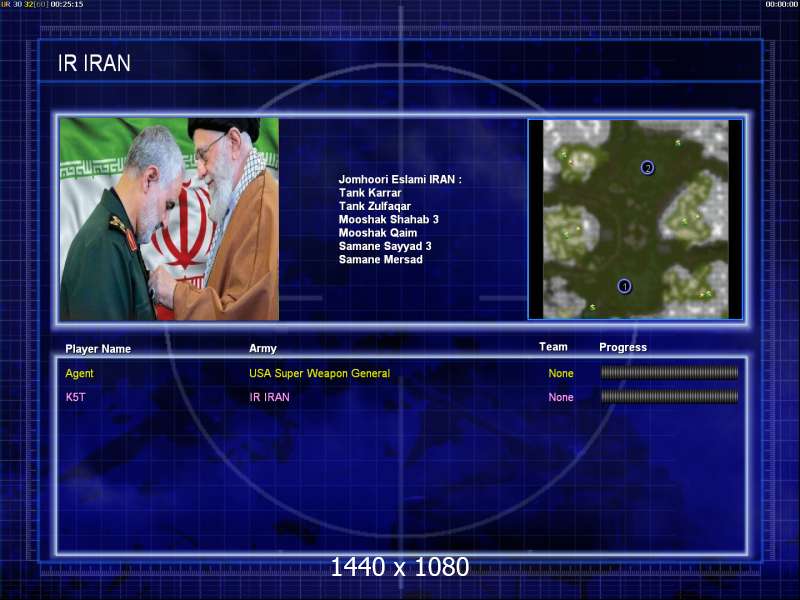
Task: Click start position marker 2 on the minimap
Action: [x=647, y=167]
